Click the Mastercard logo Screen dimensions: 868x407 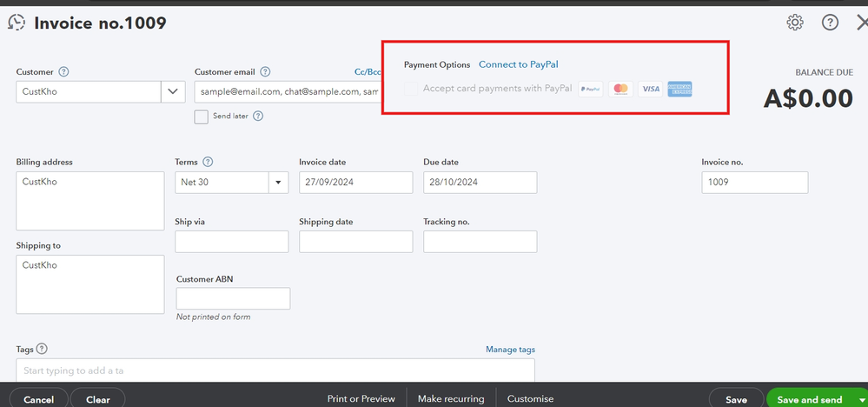620,90
